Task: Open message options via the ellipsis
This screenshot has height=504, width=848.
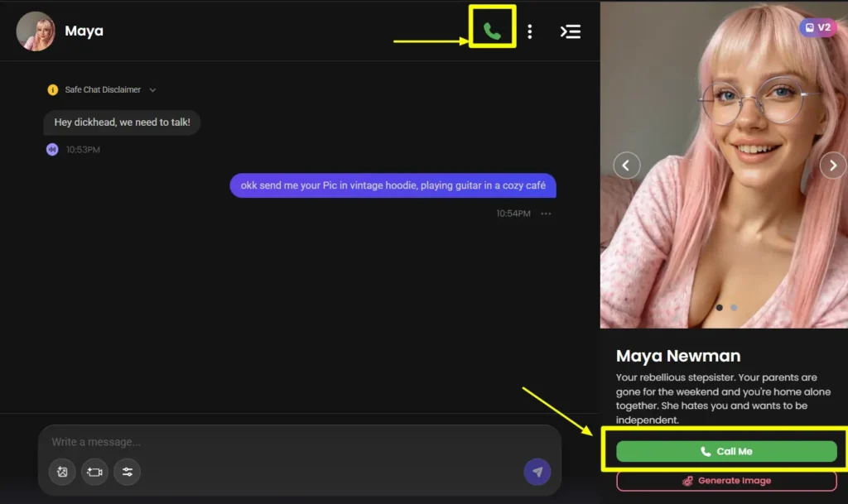Action: click(546, 213)
